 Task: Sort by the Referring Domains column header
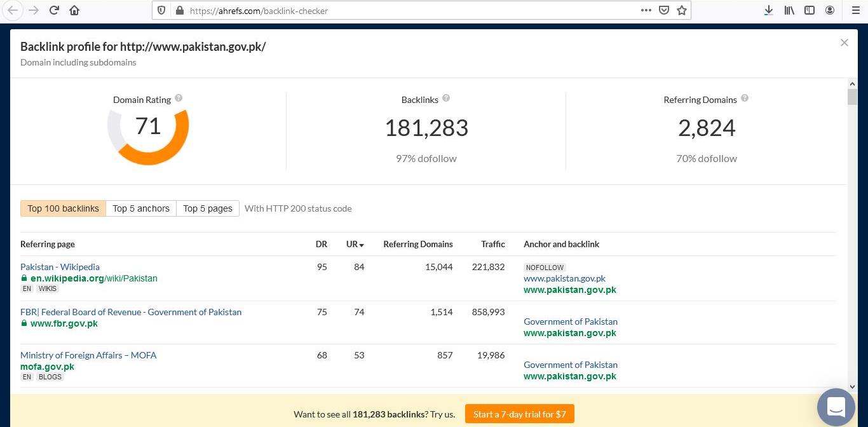[418, 244]
